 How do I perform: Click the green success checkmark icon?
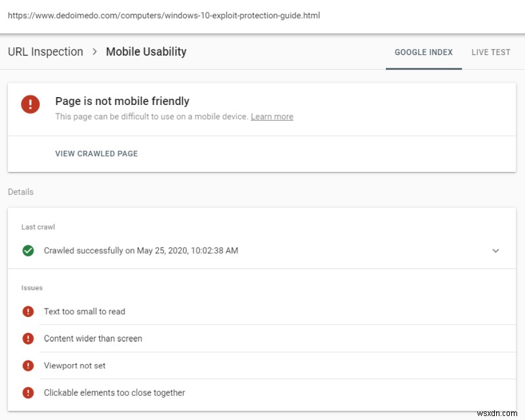tap(30, 250)
